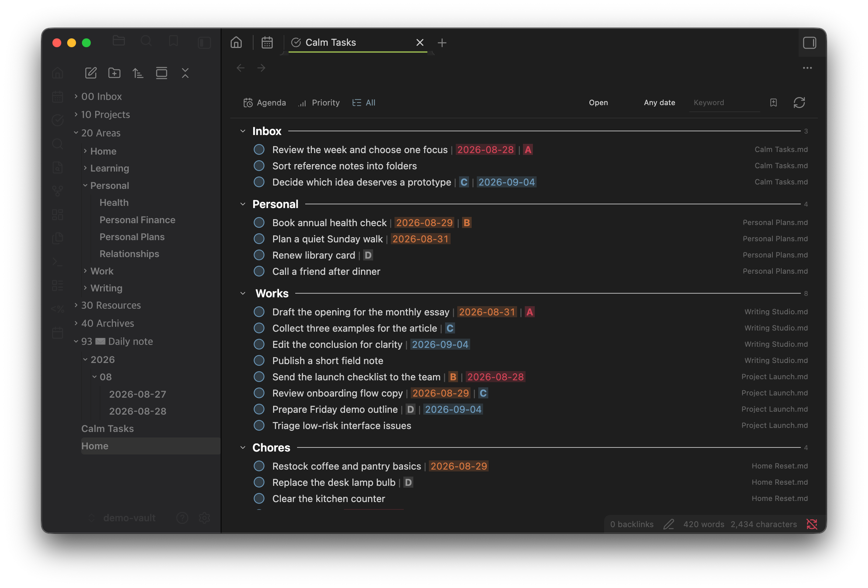
Task: Click the orange B priority tag on 'Book annual health check'
Action: pos(466,223)
